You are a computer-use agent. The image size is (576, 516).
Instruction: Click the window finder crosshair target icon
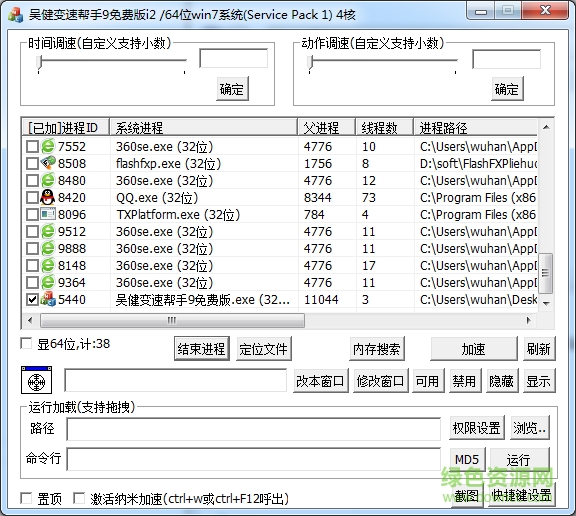[36, 380]
